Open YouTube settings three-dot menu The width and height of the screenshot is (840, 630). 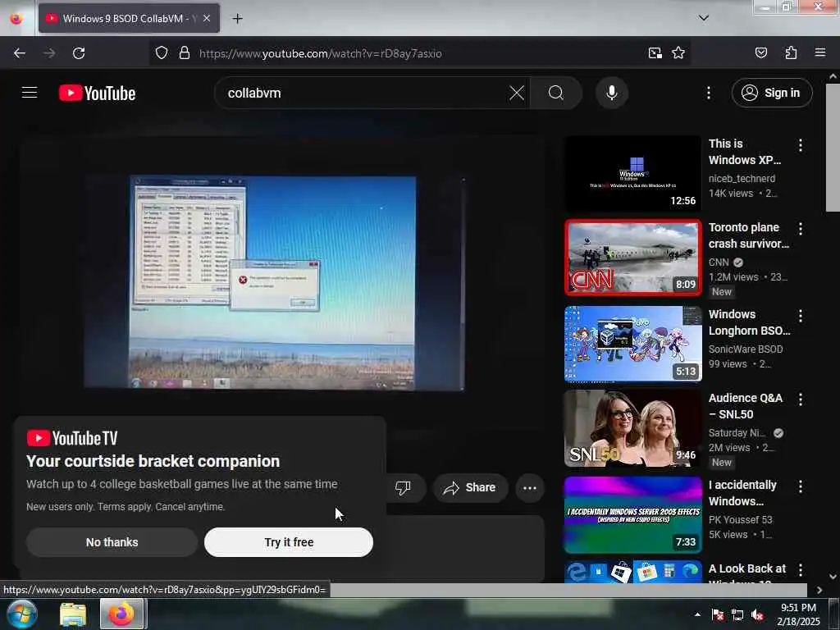(708, 93)
